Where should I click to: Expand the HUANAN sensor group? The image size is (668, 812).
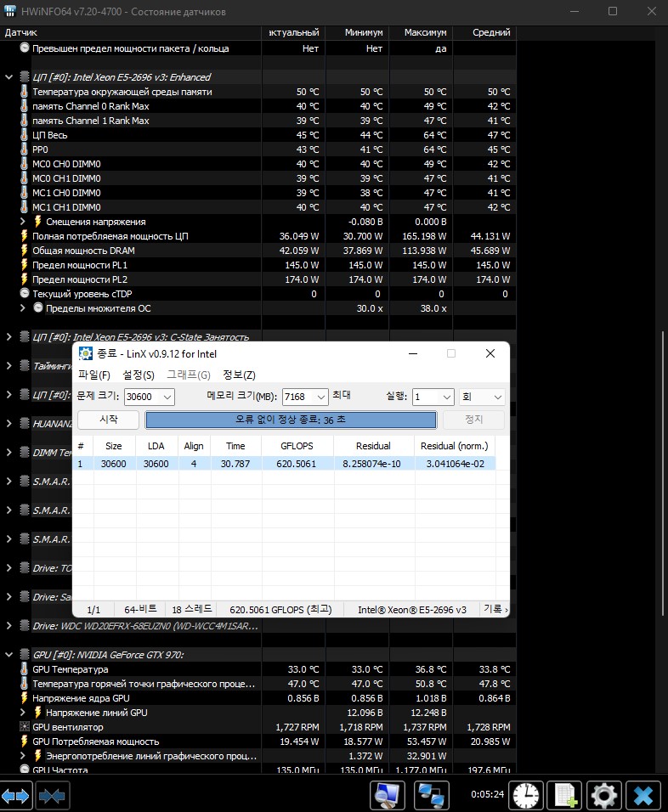pyautogui.click(x=8, y=423)
